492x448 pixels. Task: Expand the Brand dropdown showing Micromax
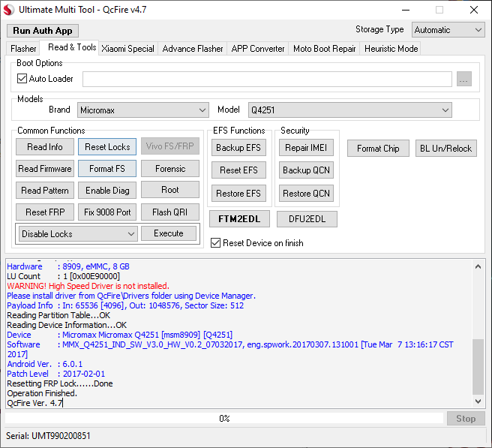click(142, 110)
